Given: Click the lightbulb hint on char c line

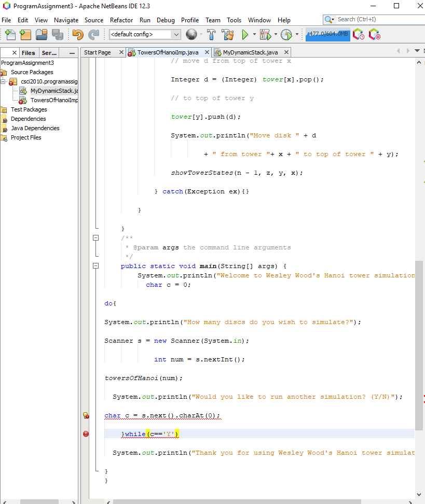Looking at the screenshot, I should click(86, 415).
